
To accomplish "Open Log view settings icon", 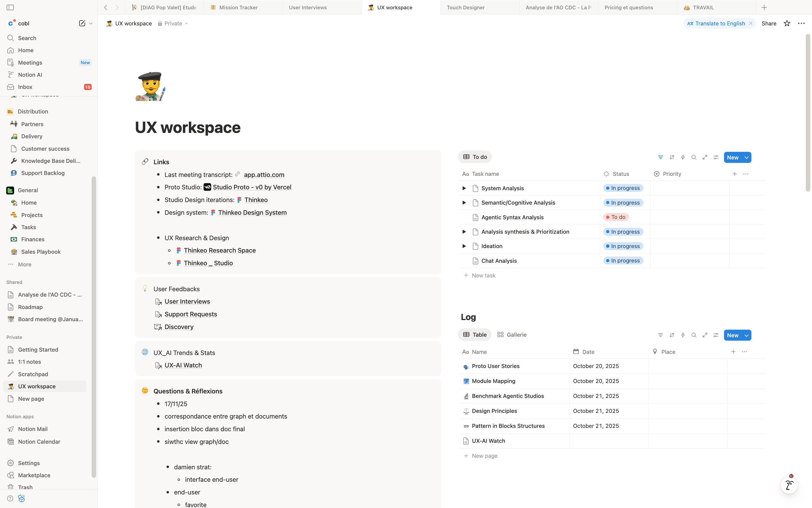I will 716,335.
